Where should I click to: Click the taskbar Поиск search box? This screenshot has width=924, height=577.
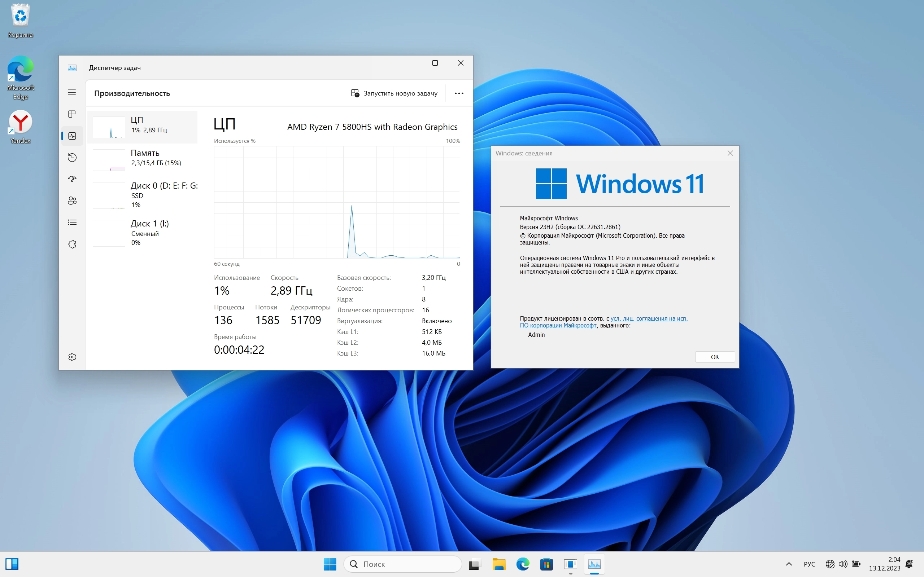click(403, 564)
